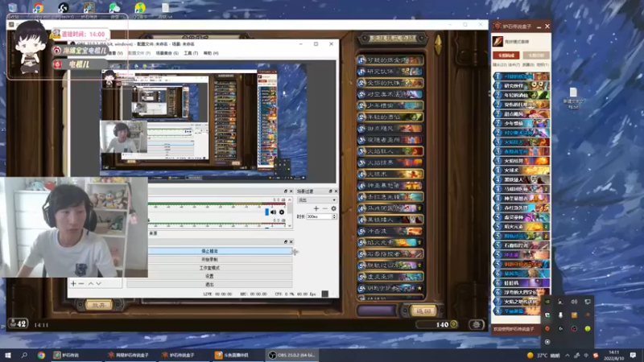The width and height of the screenshot is (644, 362).
Task: Open taskbar search magnifier icon
Action: 24,355
